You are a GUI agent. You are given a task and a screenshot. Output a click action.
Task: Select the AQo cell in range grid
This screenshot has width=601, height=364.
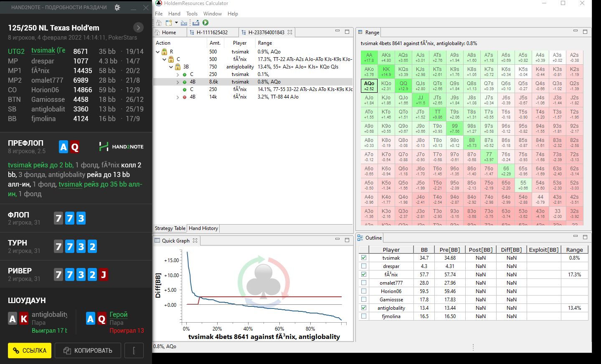(x=369, y=86)
